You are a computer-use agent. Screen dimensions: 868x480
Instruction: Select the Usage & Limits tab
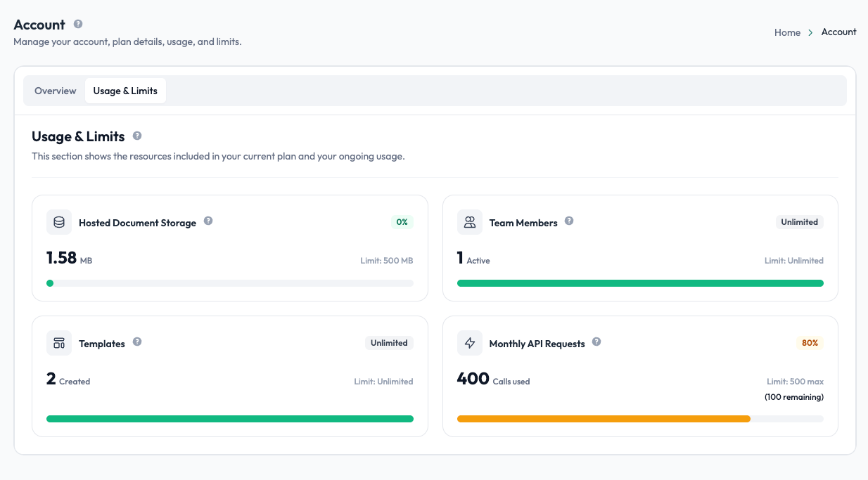125,91
